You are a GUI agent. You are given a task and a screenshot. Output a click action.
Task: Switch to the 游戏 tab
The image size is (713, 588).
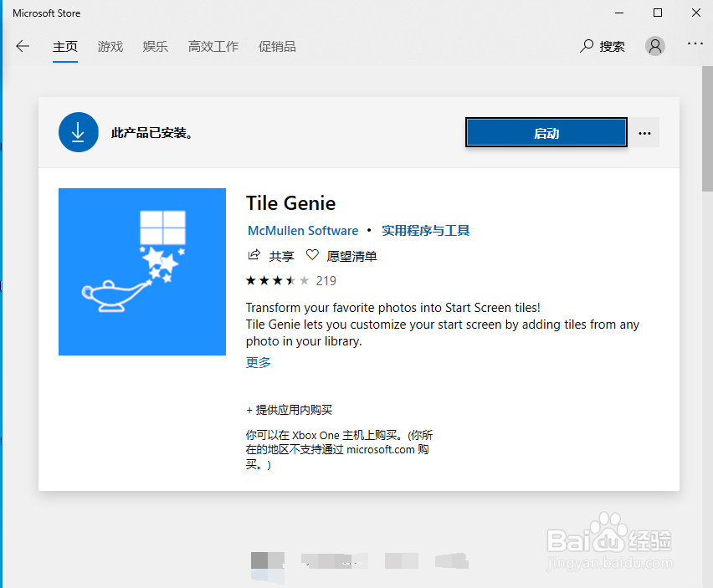pos(110,46)
